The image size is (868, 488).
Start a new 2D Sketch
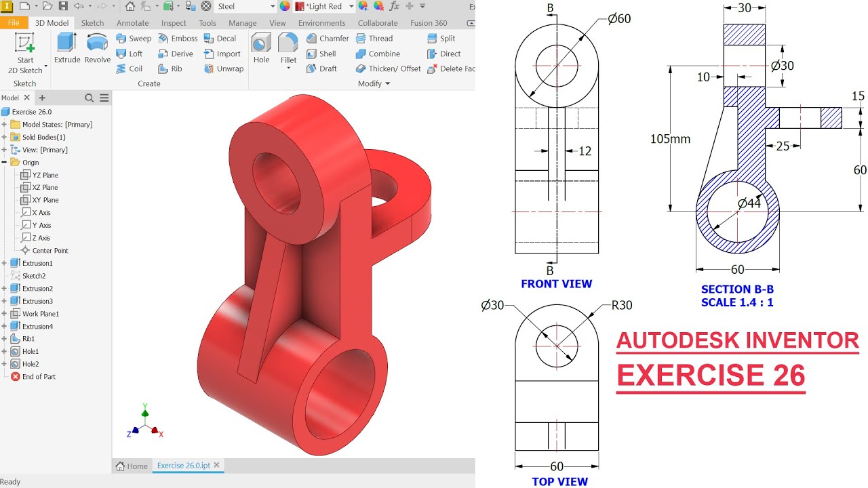[x=26, y=54]
